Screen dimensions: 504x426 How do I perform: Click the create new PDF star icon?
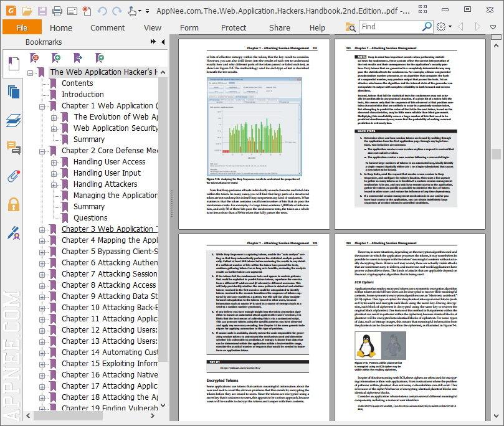click(87, 11)
